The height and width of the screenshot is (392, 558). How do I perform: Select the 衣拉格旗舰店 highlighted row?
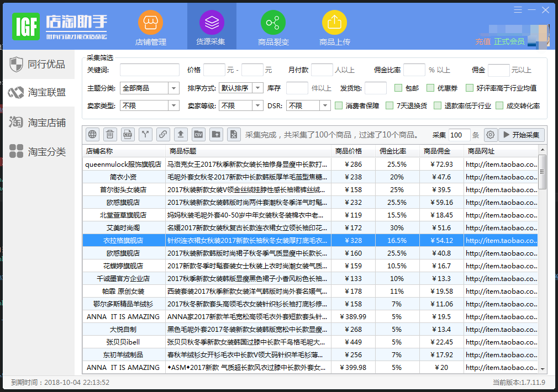(310, 241)
